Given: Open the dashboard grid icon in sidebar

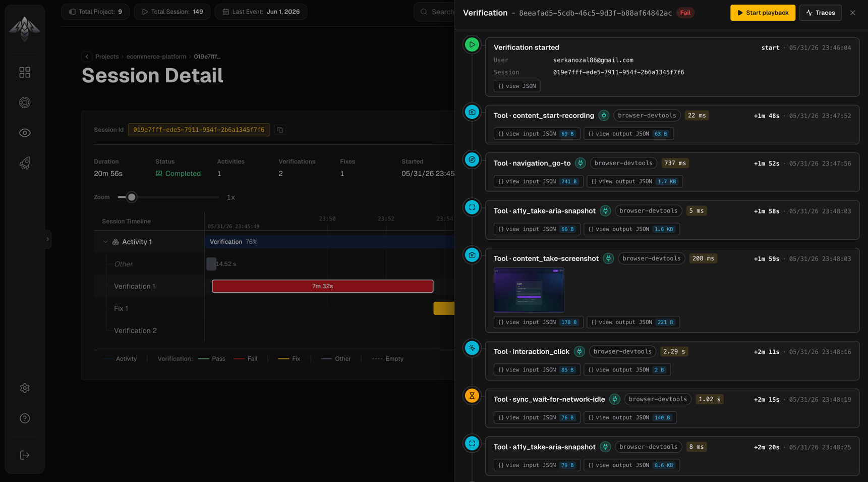Looking at the screenshot, I should 25,72.
